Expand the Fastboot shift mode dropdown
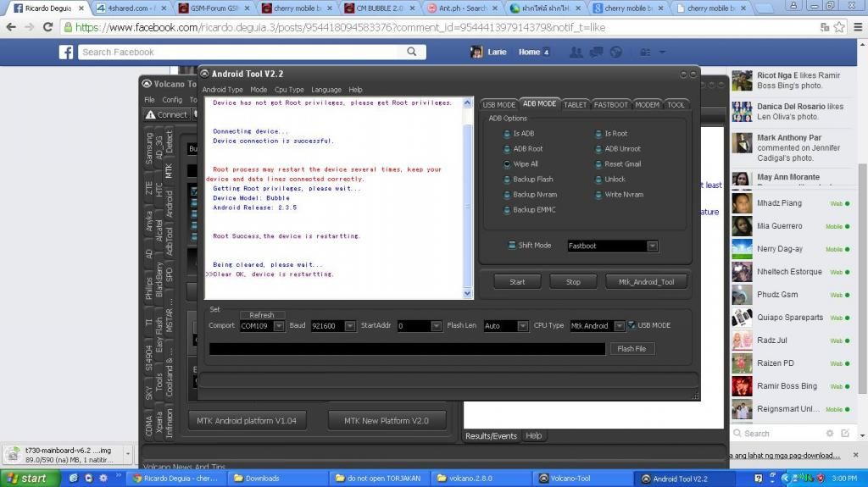The image size is (868, 487). click(652, 246)
